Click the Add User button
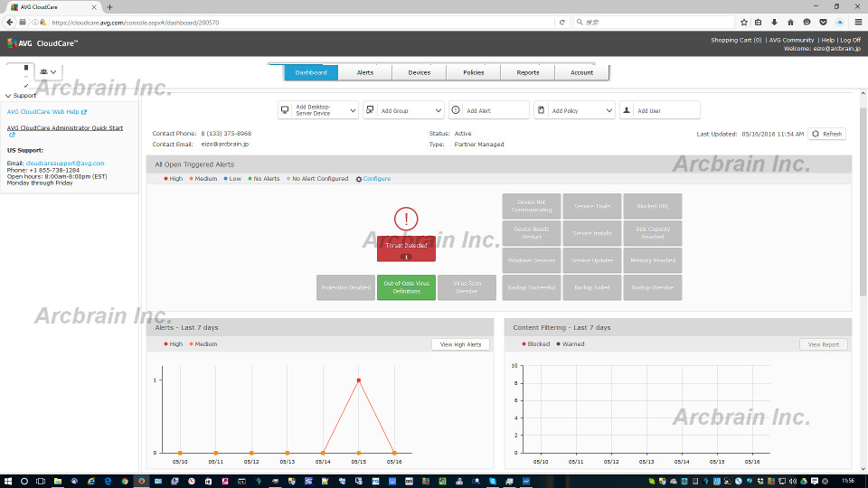 (x=659, y=110)
